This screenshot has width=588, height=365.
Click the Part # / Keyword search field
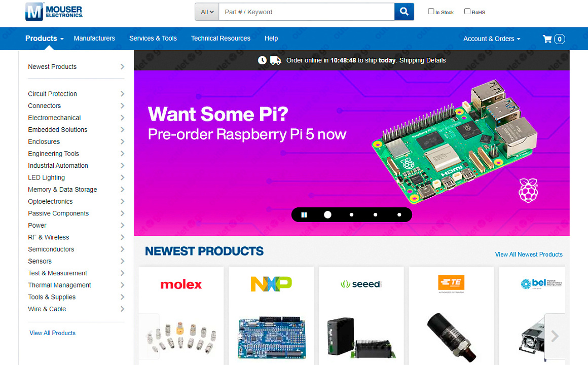[x=306, y=12]
